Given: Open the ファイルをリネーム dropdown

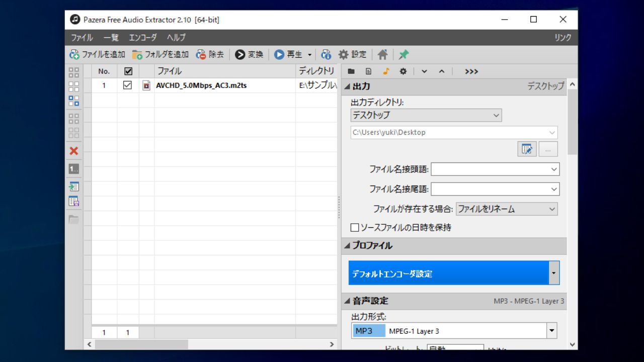Looking at the screenshot, I should (507, 209).
